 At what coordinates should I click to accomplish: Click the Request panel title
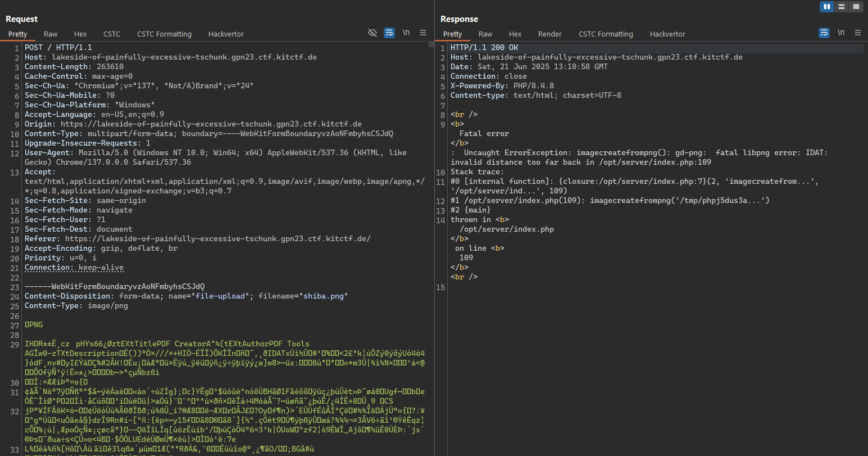tap(21, 19)
